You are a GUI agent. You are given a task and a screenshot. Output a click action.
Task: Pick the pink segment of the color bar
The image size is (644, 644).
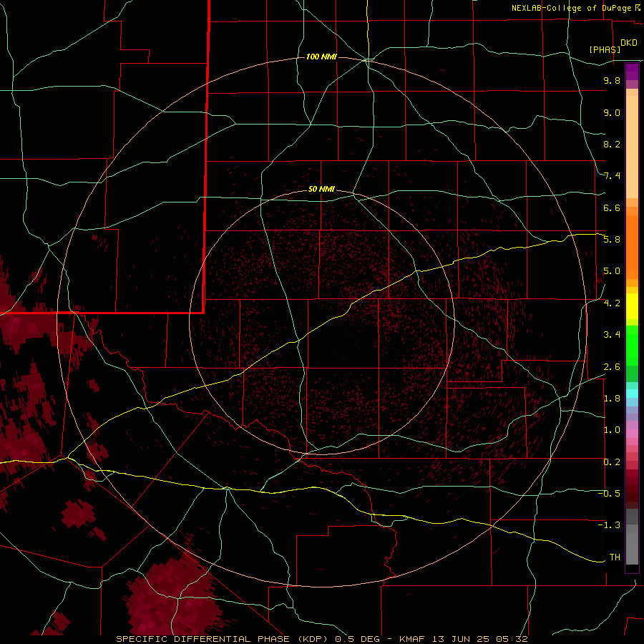pos(632,434)
